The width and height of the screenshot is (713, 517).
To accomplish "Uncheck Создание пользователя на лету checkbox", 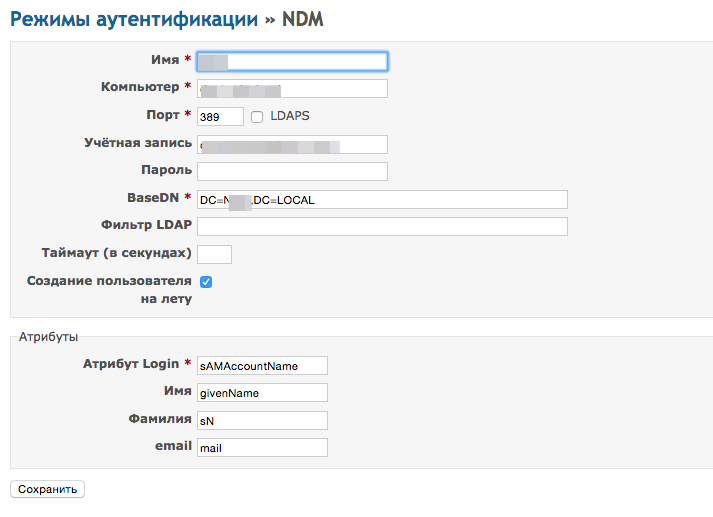I will 206,282.
